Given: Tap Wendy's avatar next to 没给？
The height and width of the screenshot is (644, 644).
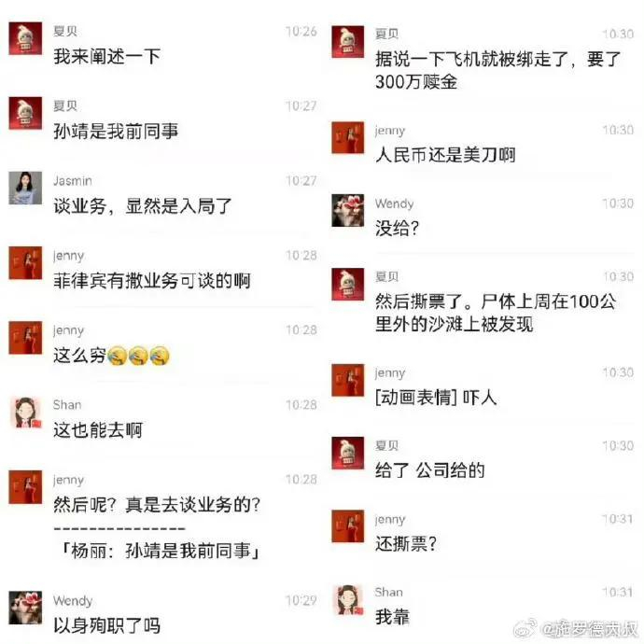Looking at the screenshot, I should pos(348,210).
